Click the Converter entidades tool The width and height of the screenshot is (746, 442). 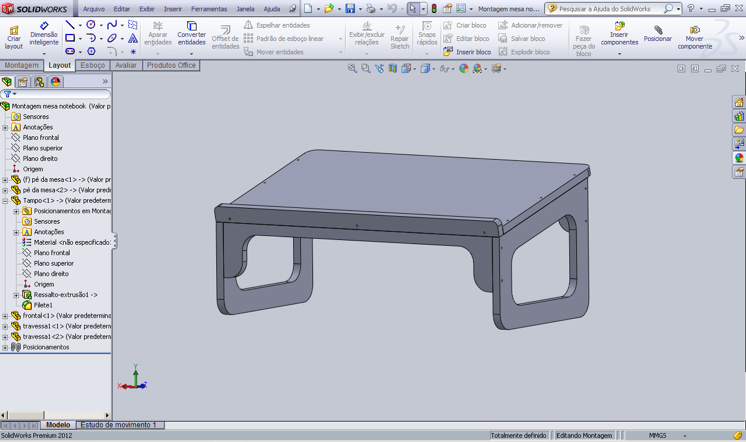(x=192, y=33)
